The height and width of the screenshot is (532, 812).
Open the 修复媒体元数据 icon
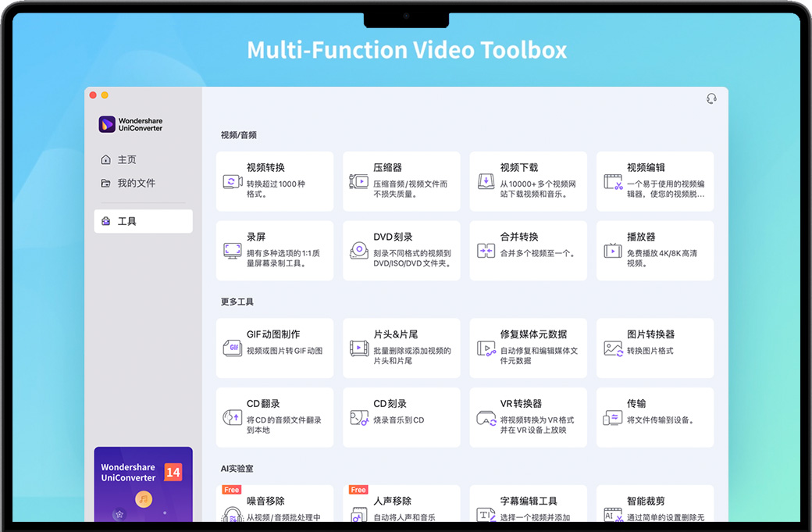[486, 348]
